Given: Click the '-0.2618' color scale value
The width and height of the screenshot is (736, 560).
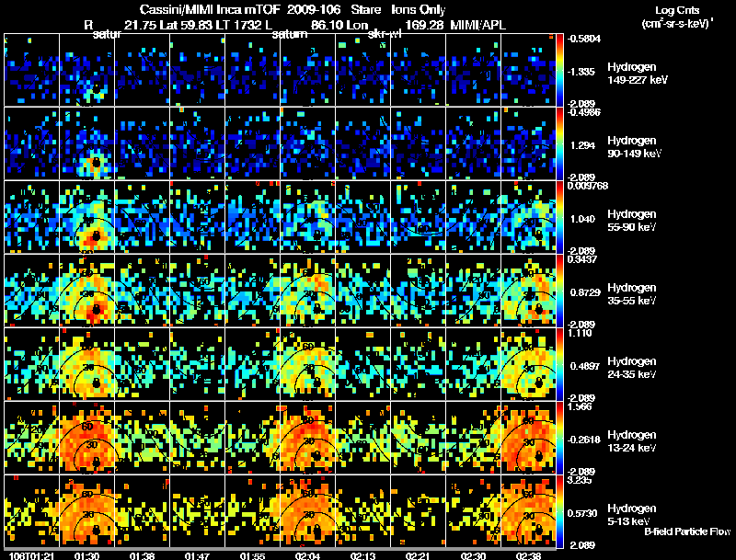Looking at the screenshot, I should (x=584, y=440).
